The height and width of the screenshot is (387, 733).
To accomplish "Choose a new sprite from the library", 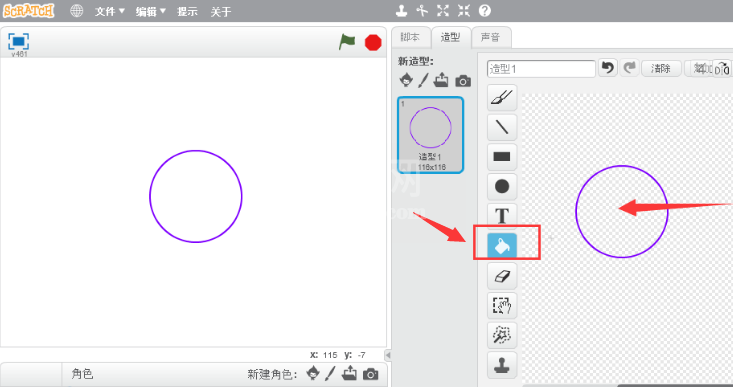I will click(x=313, y=373).
